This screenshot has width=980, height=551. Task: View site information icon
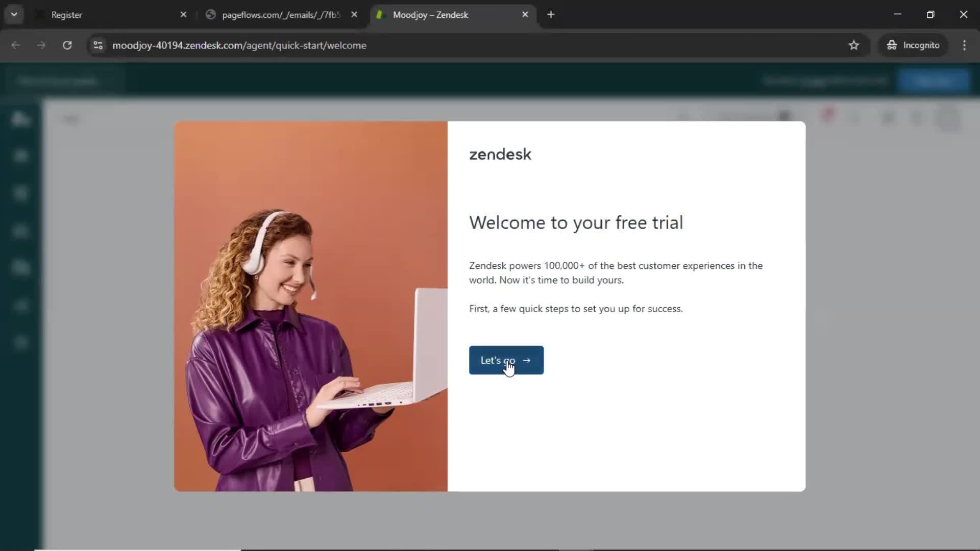coord(98,45)
